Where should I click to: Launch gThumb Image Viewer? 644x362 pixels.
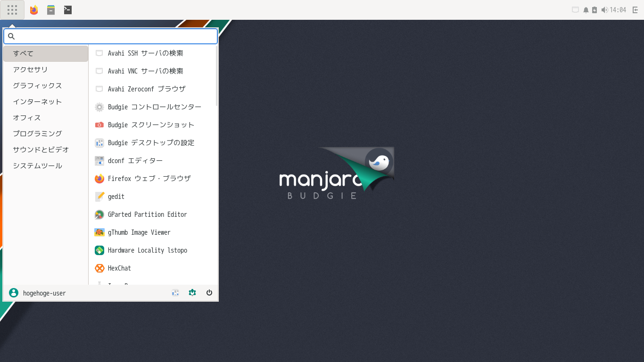(x=152, y=232)
